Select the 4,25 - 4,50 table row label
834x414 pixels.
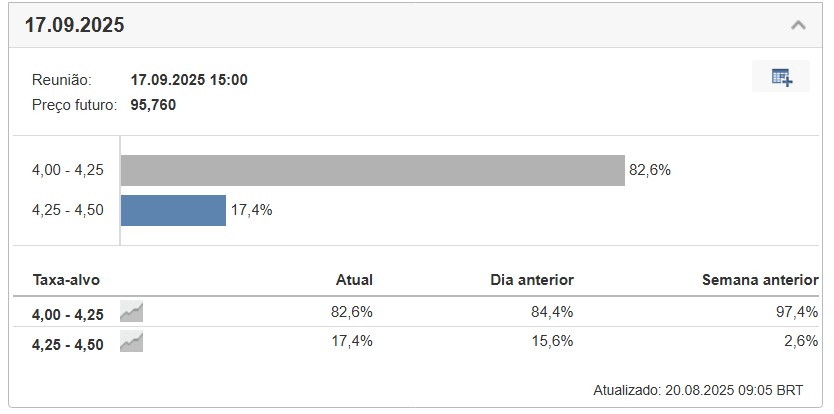tap(68, 345)
